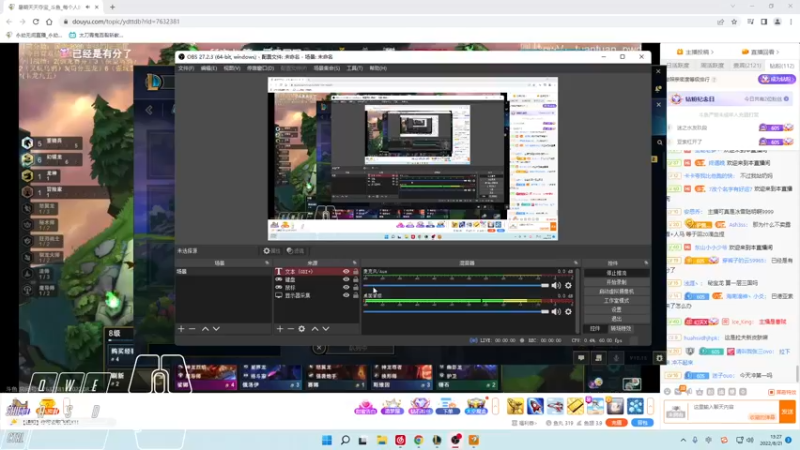Open Windows taskbar search
This screenshot has height=450, width=800.
coord(345,440)
